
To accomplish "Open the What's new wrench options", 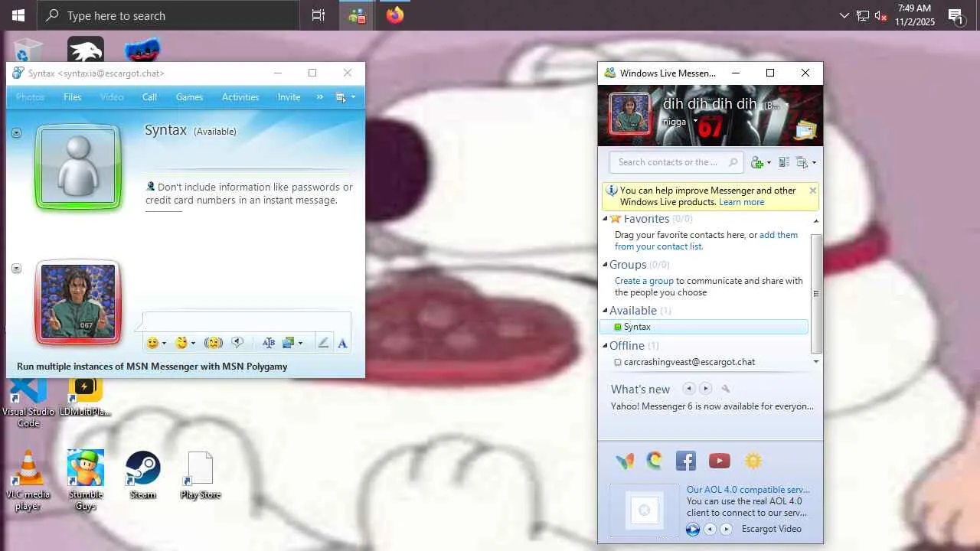I will coord(726,389).
